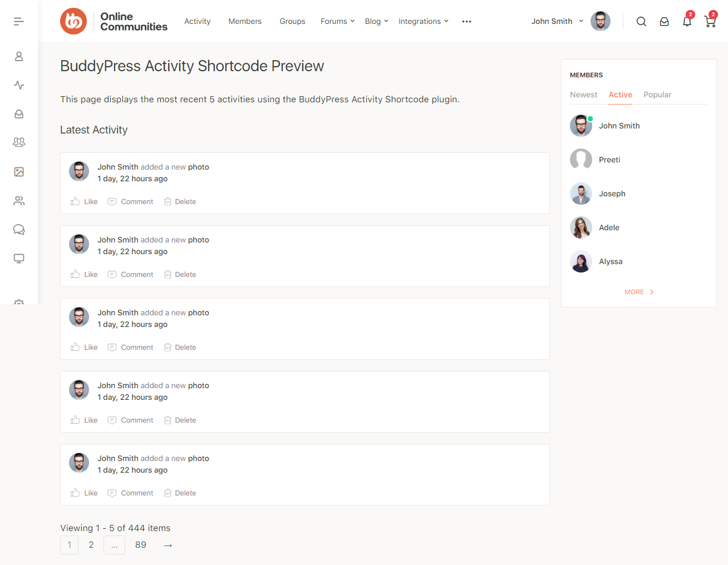Open the photos icon in sidebar

pos(19,172)
